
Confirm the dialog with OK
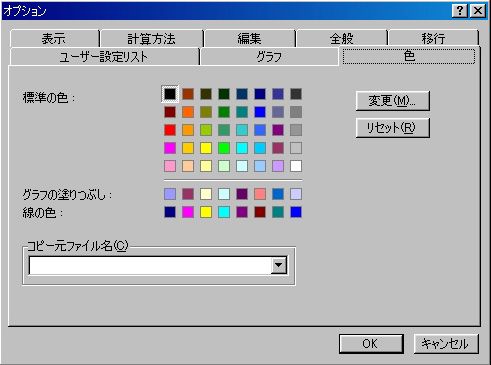tap(371, 344)
